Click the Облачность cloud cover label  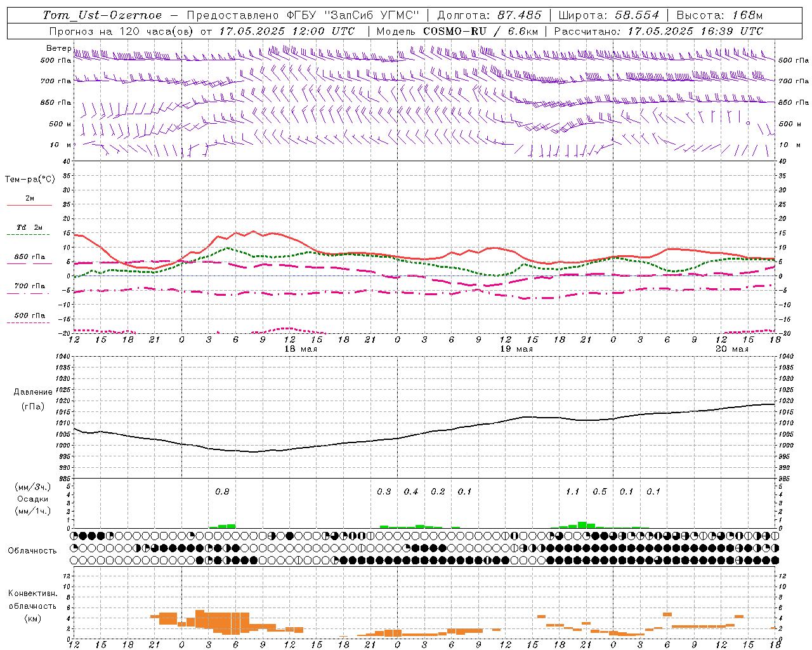(32, 550)
